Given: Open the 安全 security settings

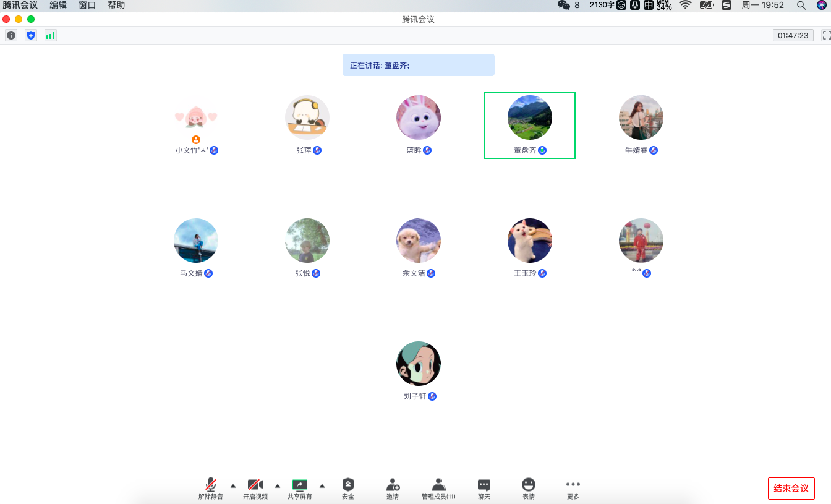Looking at the screenshot, I should pyautogui.click(x=348, y=488).
